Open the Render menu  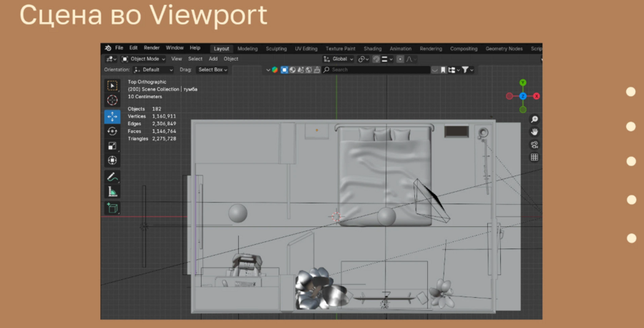pyautogui.click(x=152, y=48)
